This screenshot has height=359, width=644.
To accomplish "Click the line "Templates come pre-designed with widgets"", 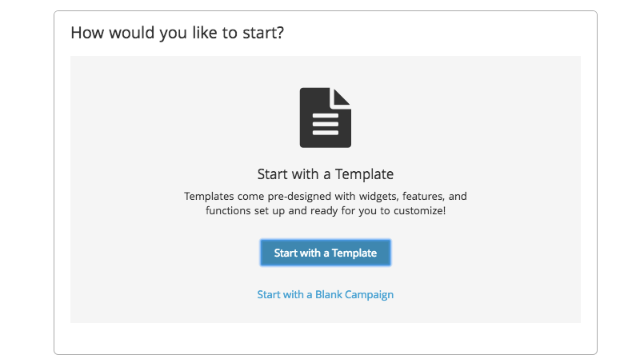I will pos(325,196).
